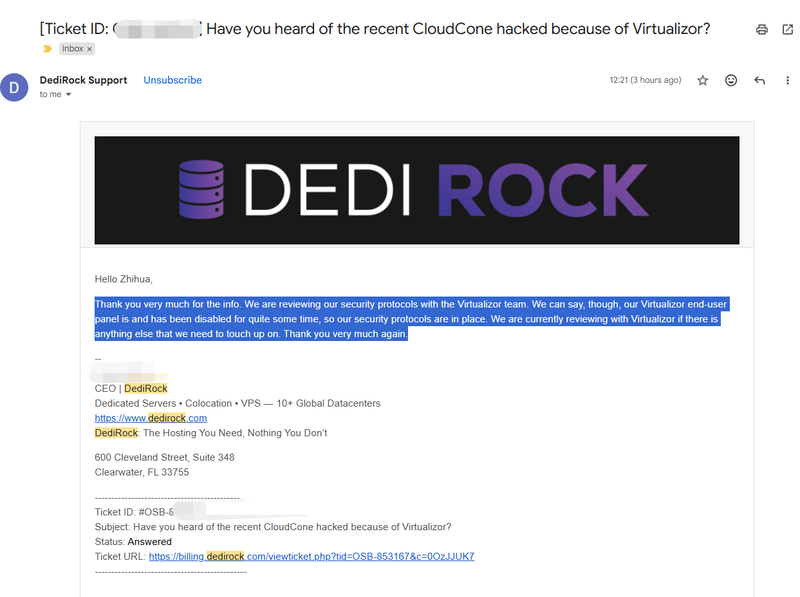This screenshot has height=597, width=800.
Task: Click the DediRock banner logo image
Action: point(416,190)
